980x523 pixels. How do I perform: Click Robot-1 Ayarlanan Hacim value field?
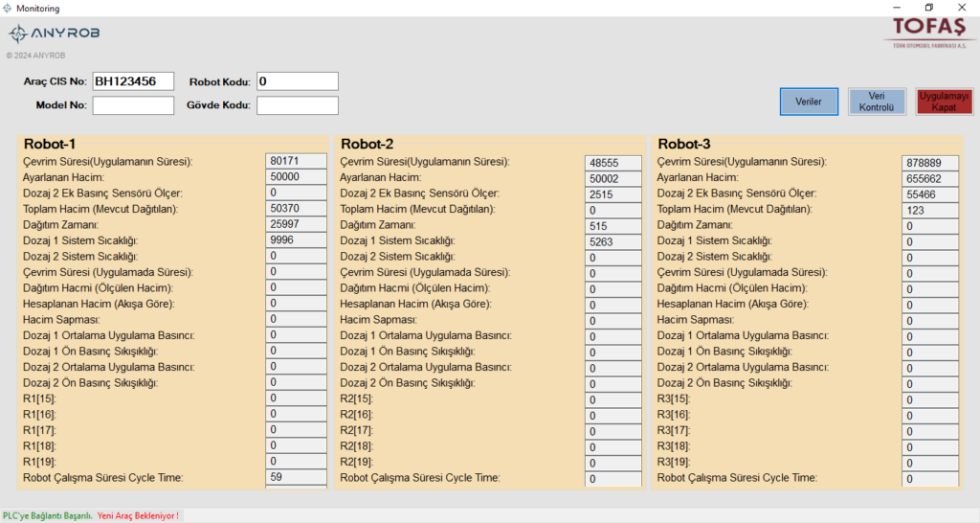tap(296, 177)
